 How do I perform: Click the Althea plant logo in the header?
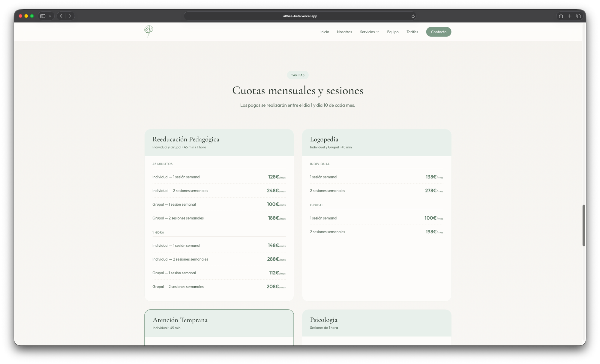point(148,31)
